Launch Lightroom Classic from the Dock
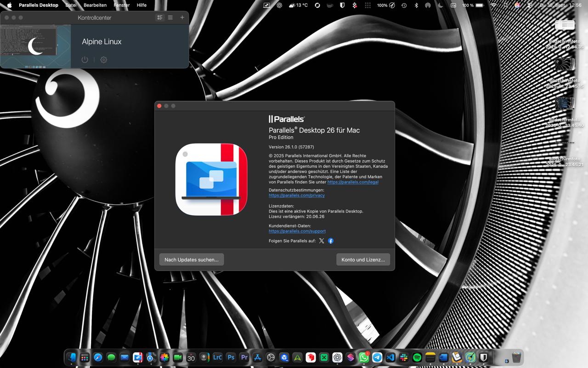The image size is (588, 368). click(218, 357)
